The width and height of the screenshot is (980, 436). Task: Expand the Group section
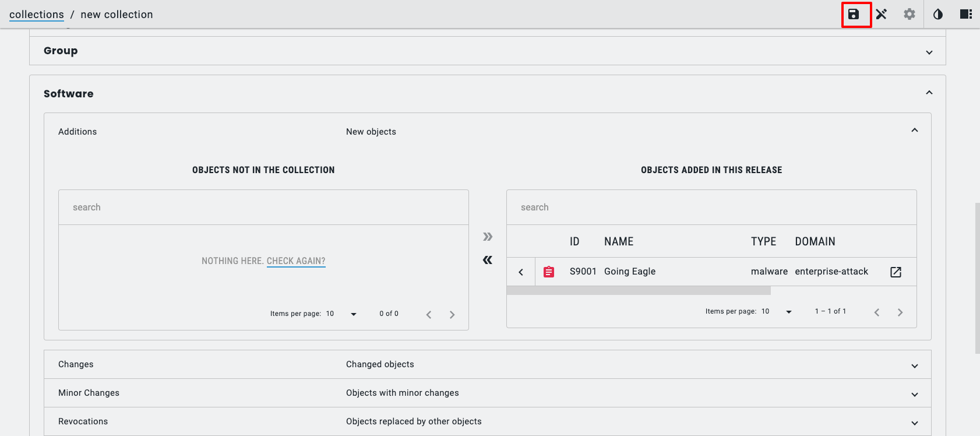929,52
